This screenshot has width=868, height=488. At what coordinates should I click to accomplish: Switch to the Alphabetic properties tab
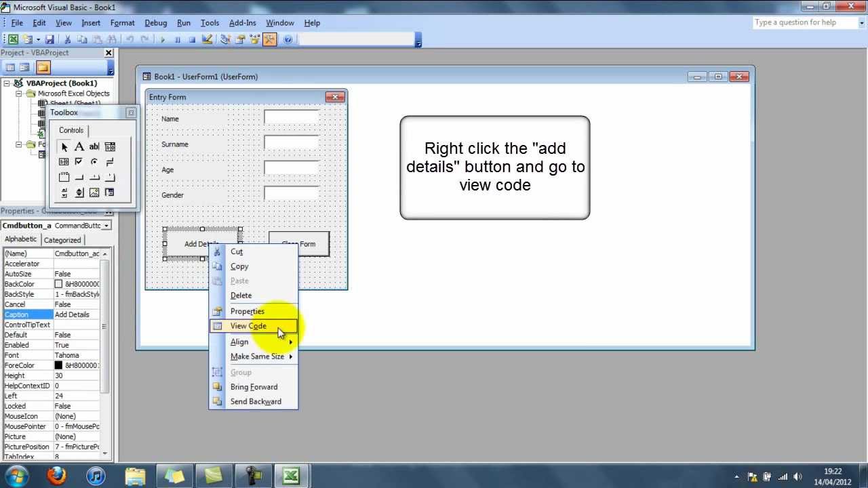pyautogui.click(x=21, y=239)
